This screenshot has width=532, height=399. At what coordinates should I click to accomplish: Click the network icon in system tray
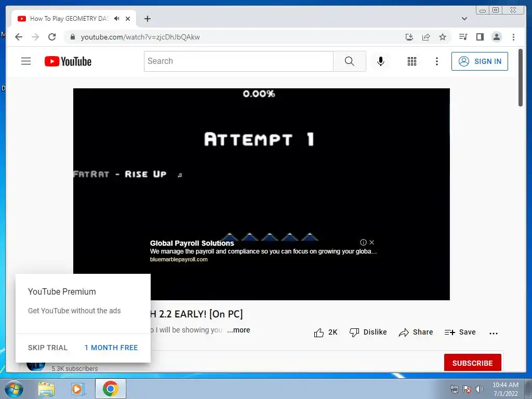[x=454, y=389]
